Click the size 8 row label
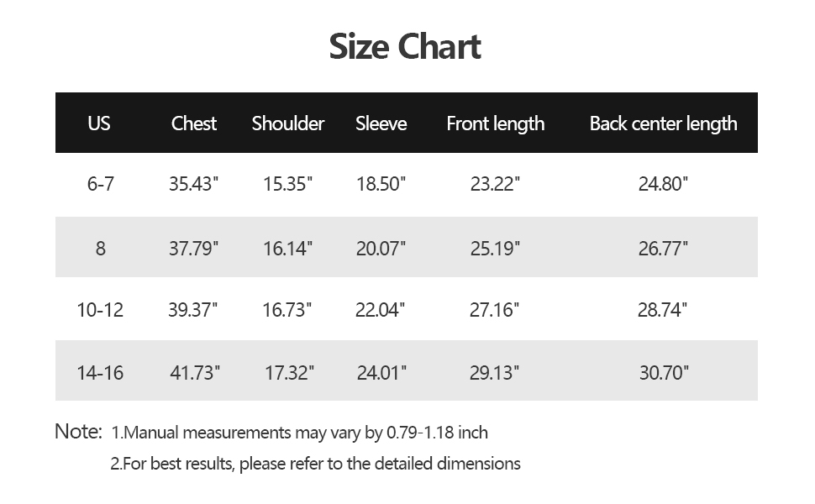 point(100,249)
